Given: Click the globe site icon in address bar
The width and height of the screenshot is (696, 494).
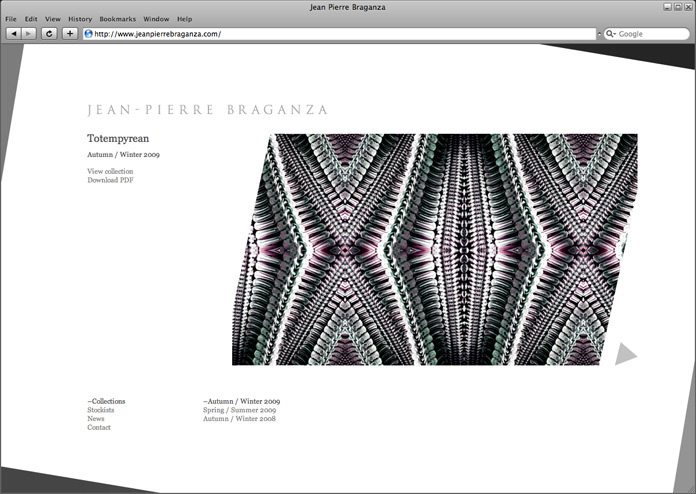Looking at the screenshot, I should coord(88,34).
